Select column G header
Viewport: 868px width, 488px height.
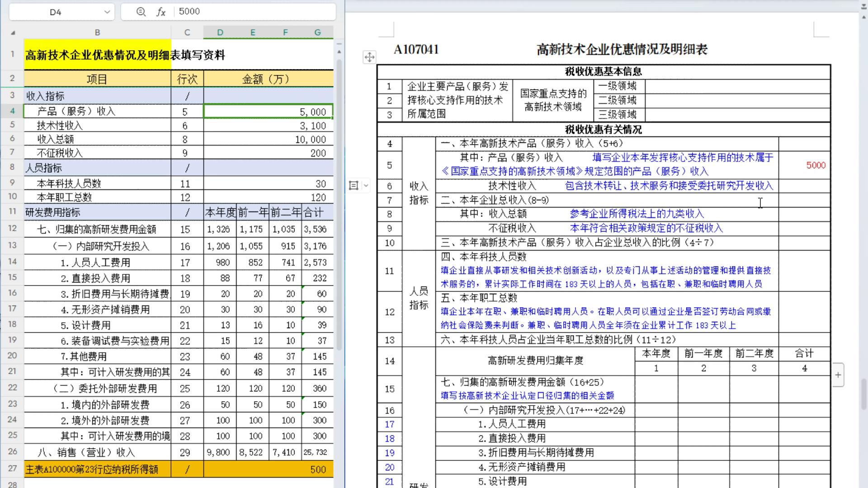[317, 33]
